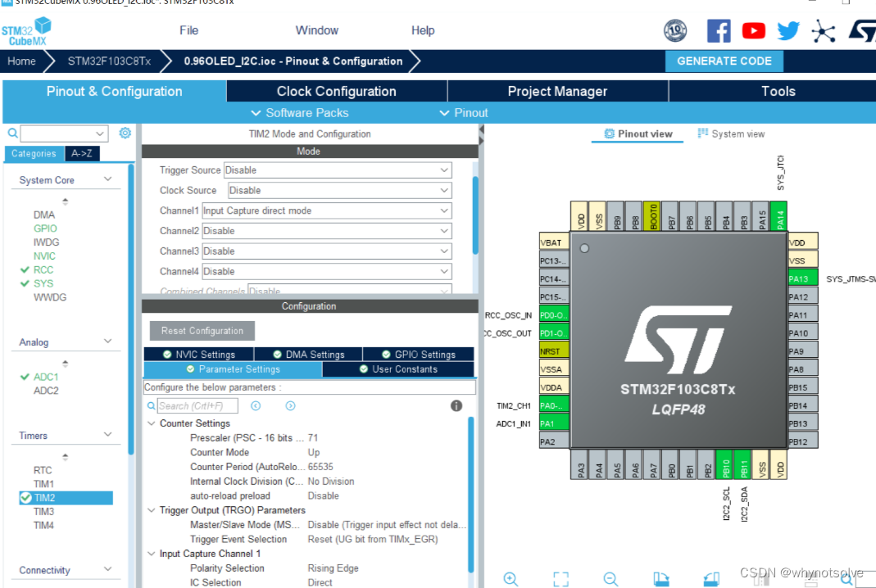Click the parameter Search field
The width and height of the screenshot is (876, 588).
197,406
